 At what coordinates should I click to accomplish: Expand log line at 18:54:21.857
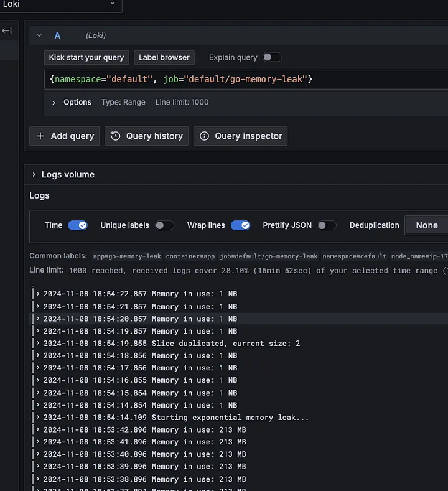coord(38,306)
